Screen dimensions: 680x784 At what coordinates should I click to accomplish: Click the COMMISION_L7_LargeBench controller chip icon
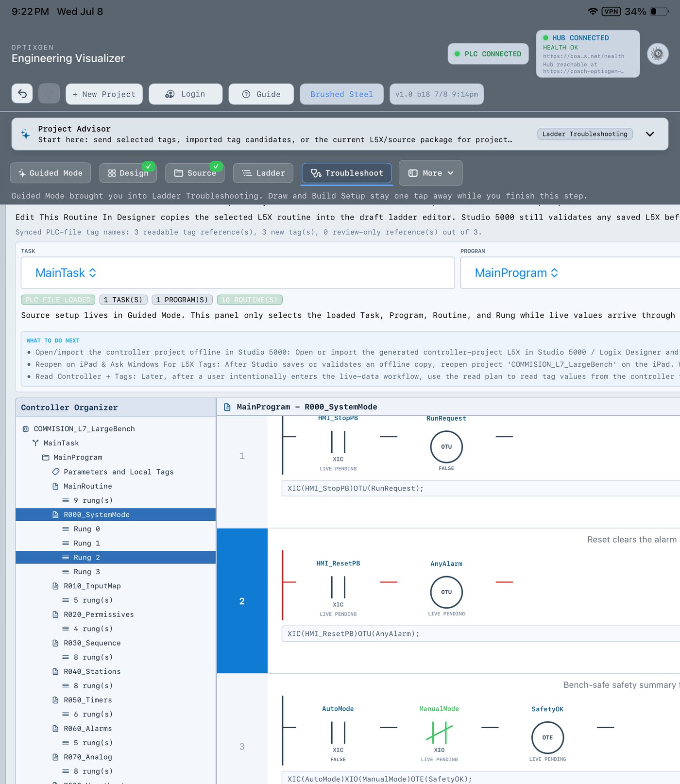coord(26,429)
